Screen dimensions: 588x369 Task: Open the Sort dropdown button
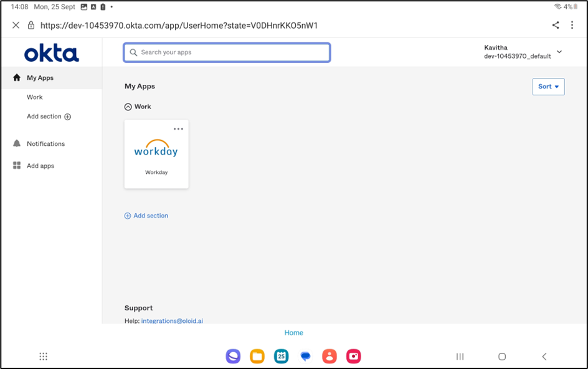coord(548,87)
